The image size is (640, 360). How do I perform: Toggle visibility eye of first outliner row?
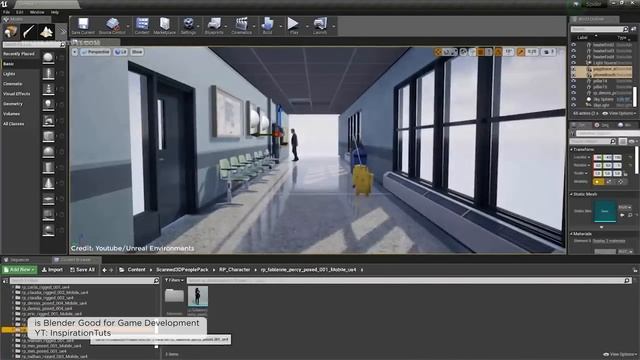click(x=574, y=45)
